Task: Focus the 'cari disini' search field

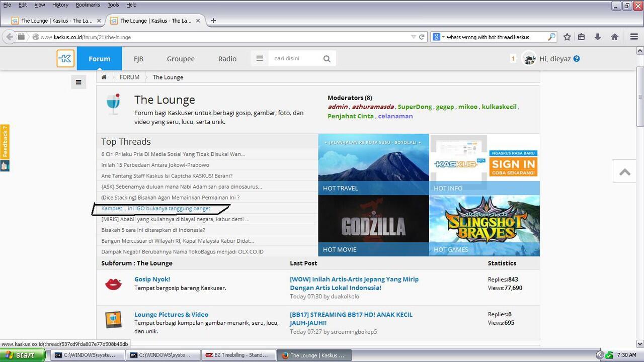Action: pos(295,58)
